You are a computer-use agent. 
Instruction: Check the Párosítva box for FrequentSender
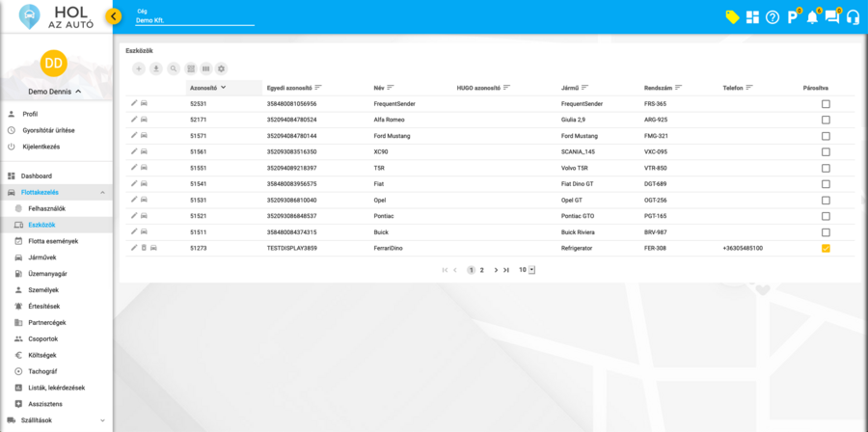pyautogui.click(x=826, y=103)
